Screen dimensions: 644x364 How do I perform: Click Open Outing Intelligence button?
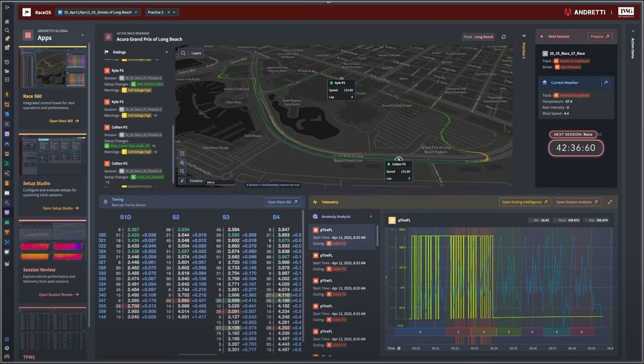point(525,202)
